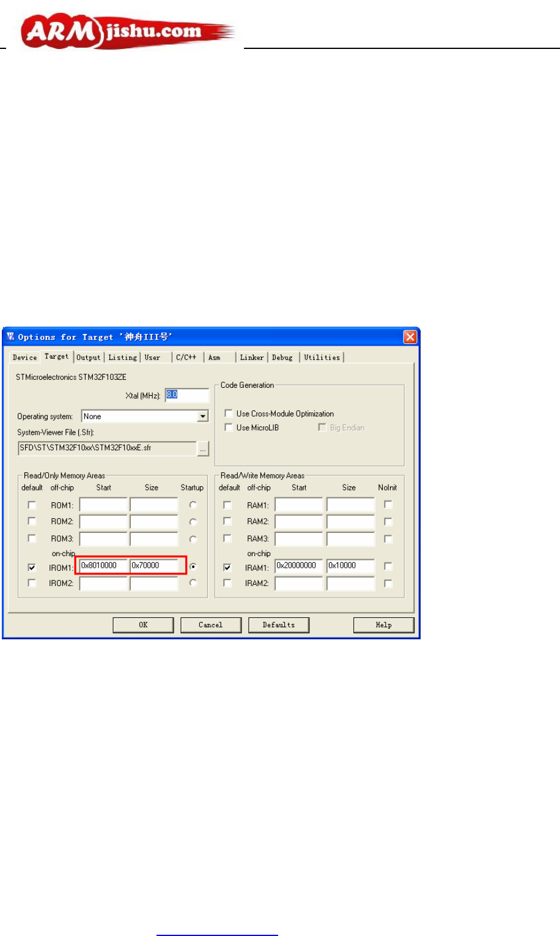Select the Target tab
Image resolution: width=560 pixels, height=936 pixels.
click(x=57, y=356)
